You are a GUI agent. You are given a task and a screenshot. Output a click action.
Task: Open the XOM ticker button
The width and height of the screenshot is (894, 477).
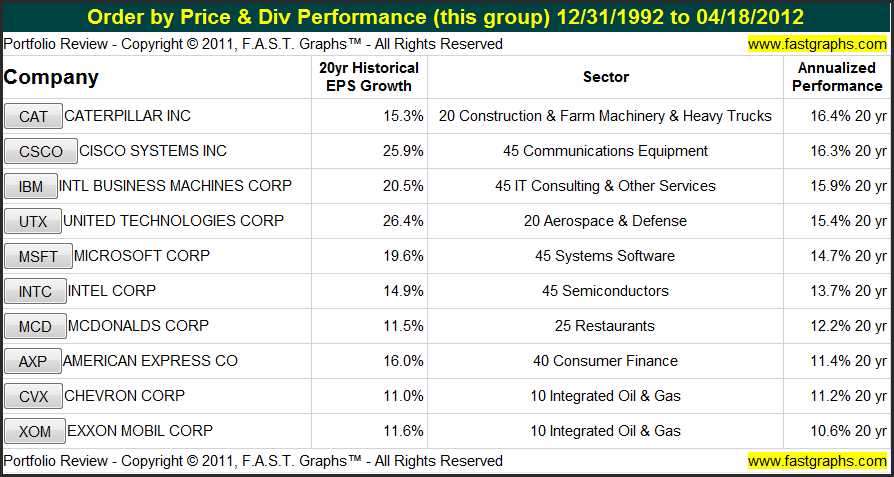[33, 432]
